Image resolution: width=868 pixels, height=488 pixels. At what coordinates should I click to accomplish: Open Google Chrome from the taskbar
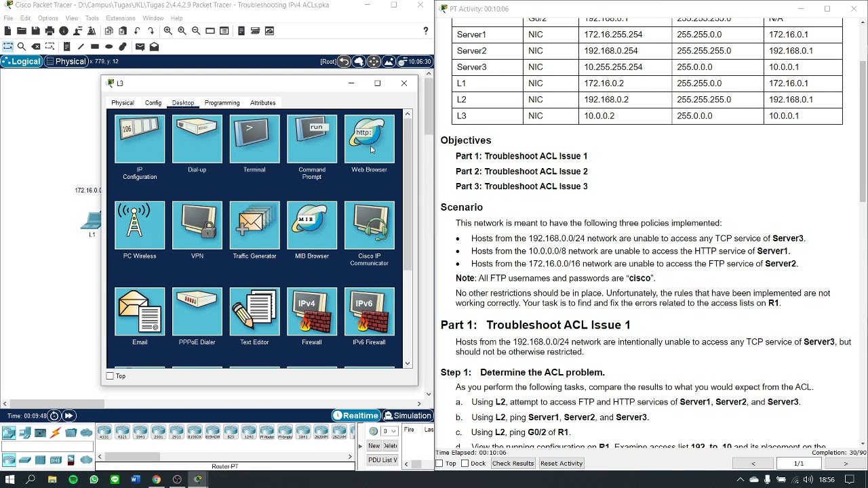156,480
